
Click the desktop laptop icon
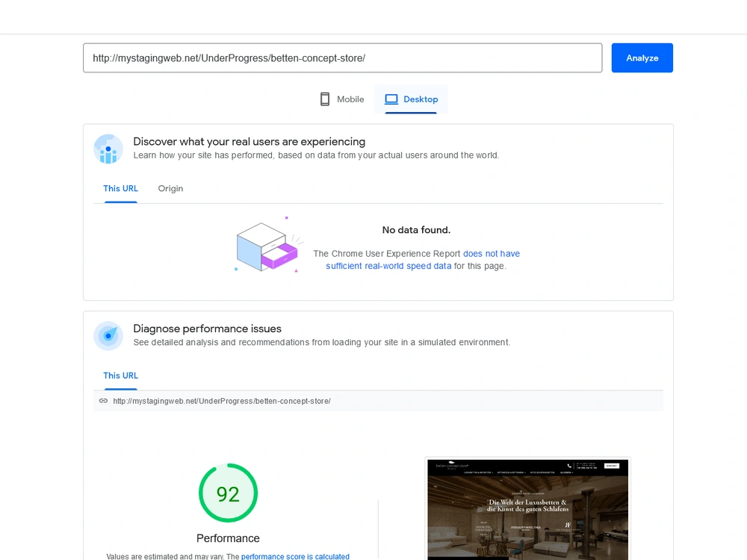391,99
